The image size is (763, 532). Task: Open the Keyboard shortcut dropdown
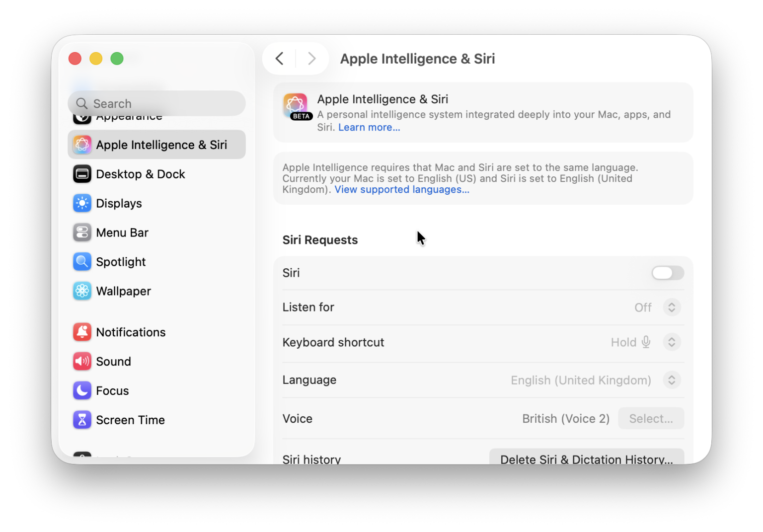click(672, 342)
